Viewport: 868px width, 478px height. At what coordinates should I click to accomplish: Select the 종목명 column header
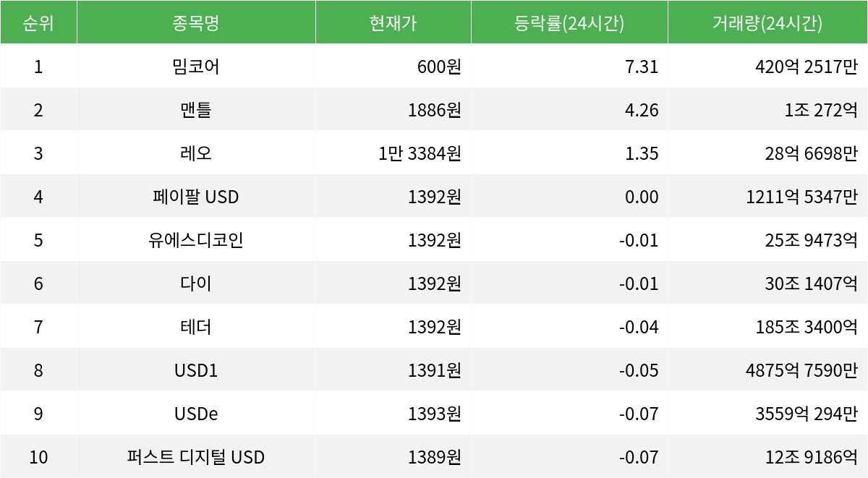point(196,22)
